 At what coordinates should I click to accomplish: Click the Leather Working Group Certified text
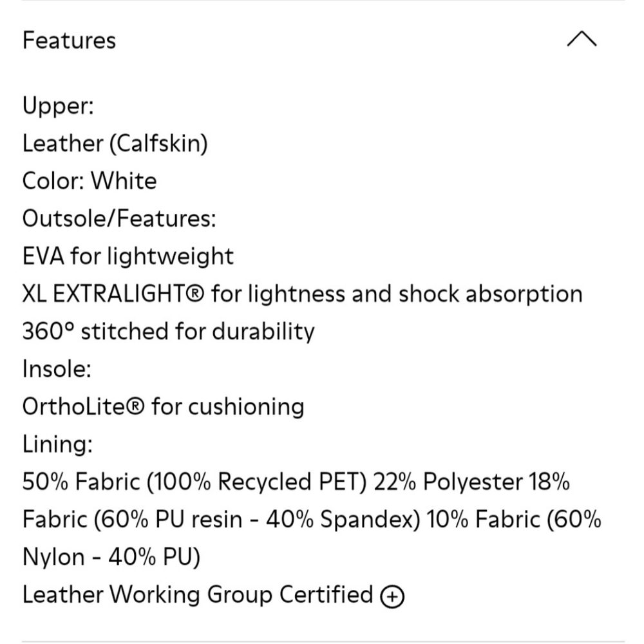tap(198, 594)
